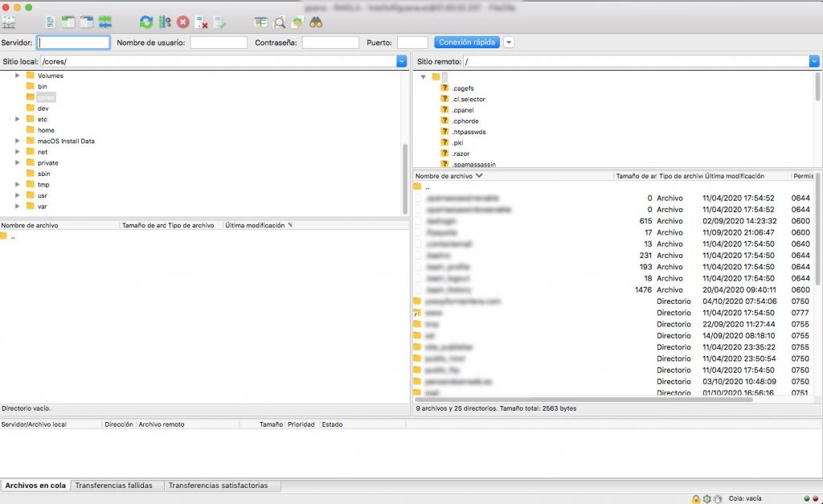Image resolution: width=823 pixels, height=504 pixels.
Task: Expand the net folder
Action: (x=18, y=152)
